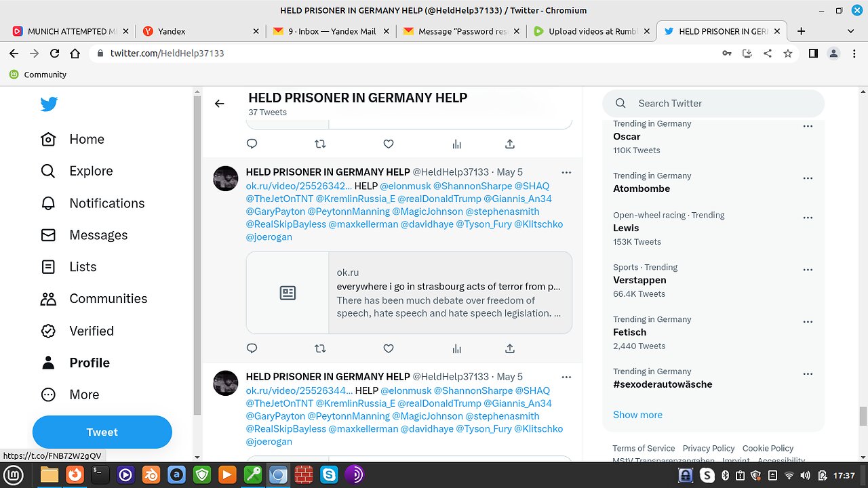Screen dimensions: 868x488
Task: Open options for the #sexoderautowäsche trend
Action: click(808, 374)
